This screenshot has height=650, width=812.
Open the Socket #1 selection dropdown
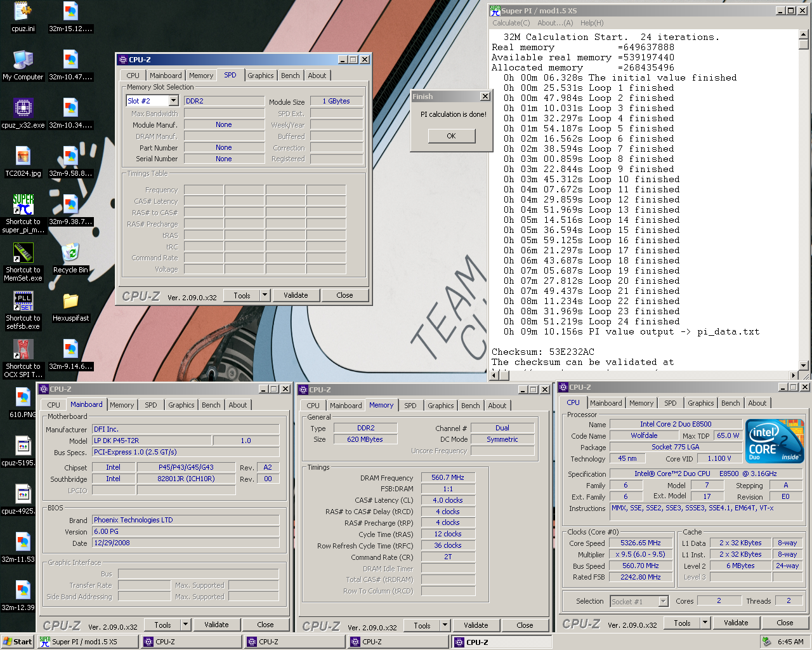664,601
